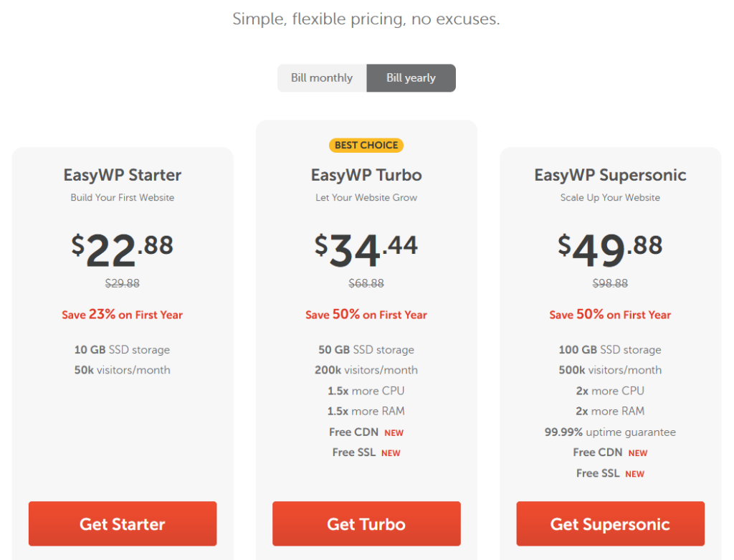Switch billing to Bill monthly
Screen dimensions: 734x560
(322, 78)
